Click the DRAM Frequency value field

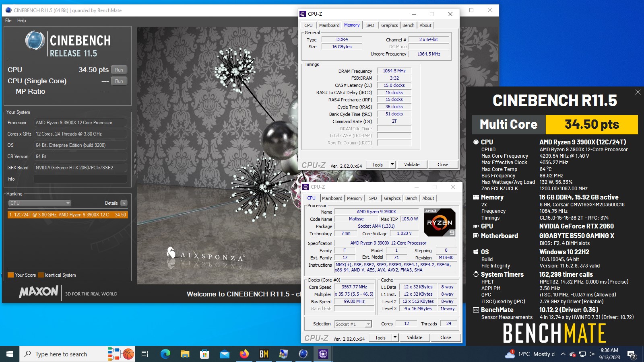coord(394,71)
